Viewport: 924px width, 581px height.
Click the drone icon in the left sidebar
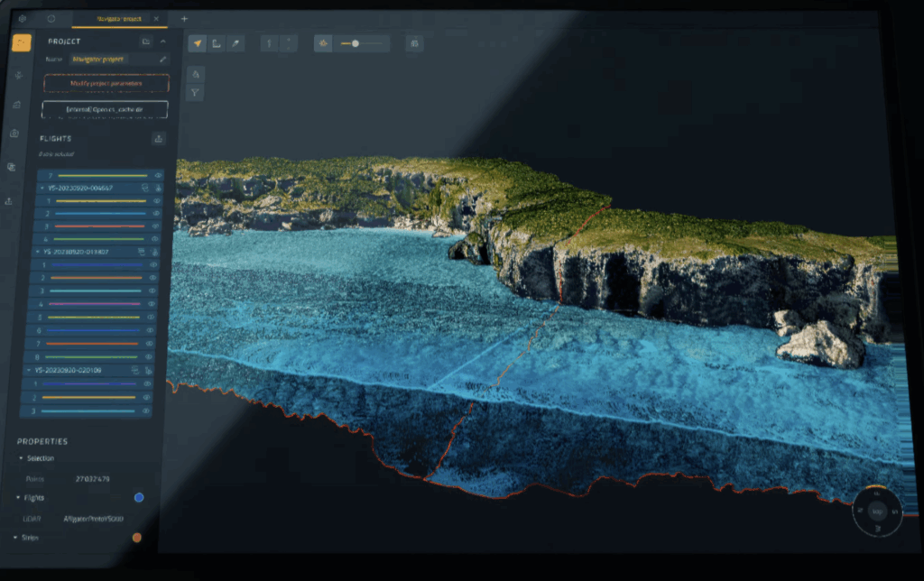(x=18, y=76)
